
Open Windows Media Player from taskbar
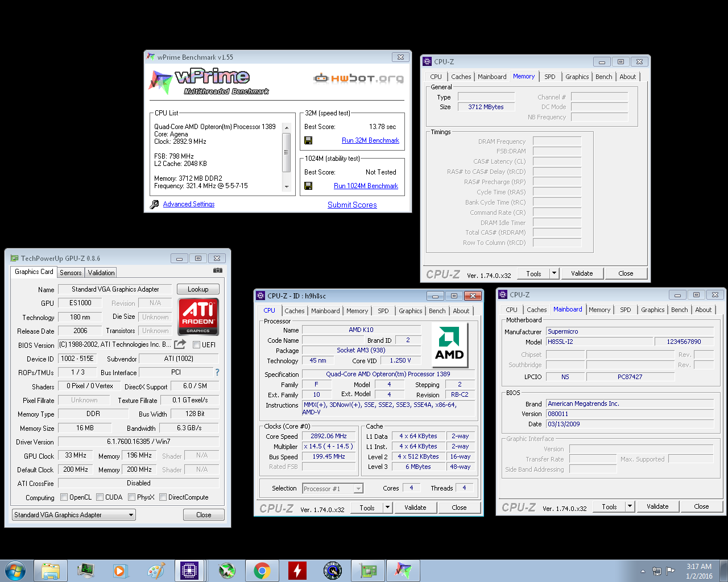[x=121, y=571]
